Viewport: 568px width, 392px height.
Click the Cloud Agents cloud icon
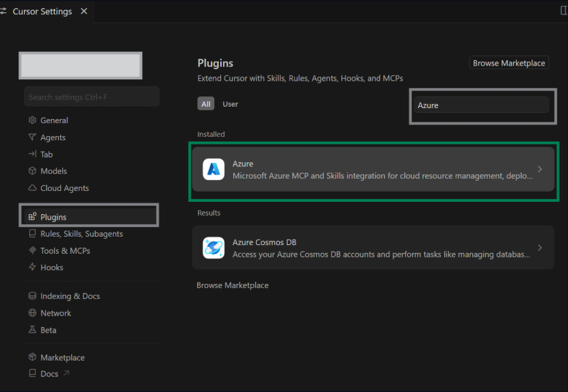(32, 187)
